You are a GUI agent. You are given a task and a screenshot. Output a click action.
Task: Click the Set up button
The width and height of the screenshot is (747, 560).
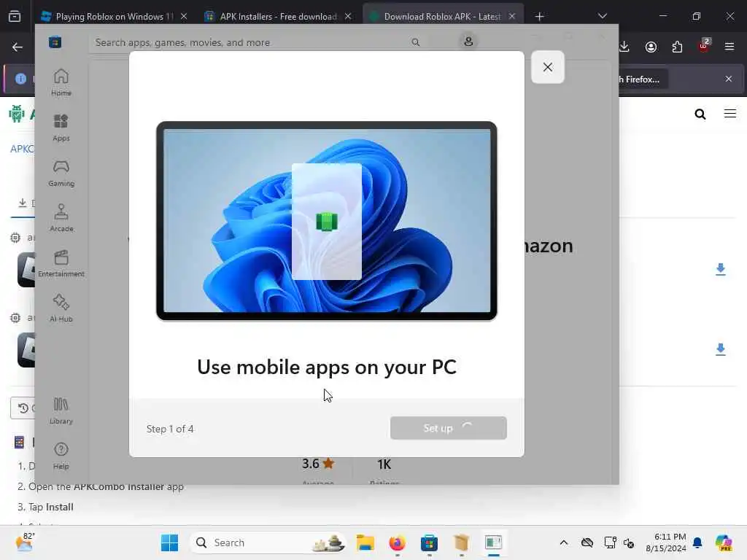click(x=449, y=428)
